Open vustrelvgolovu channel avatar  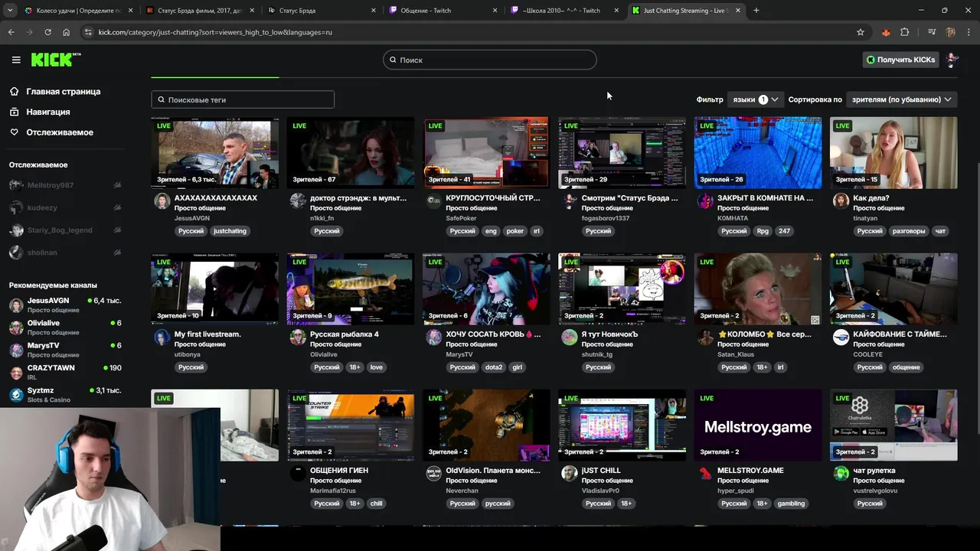tap(841, 474)
